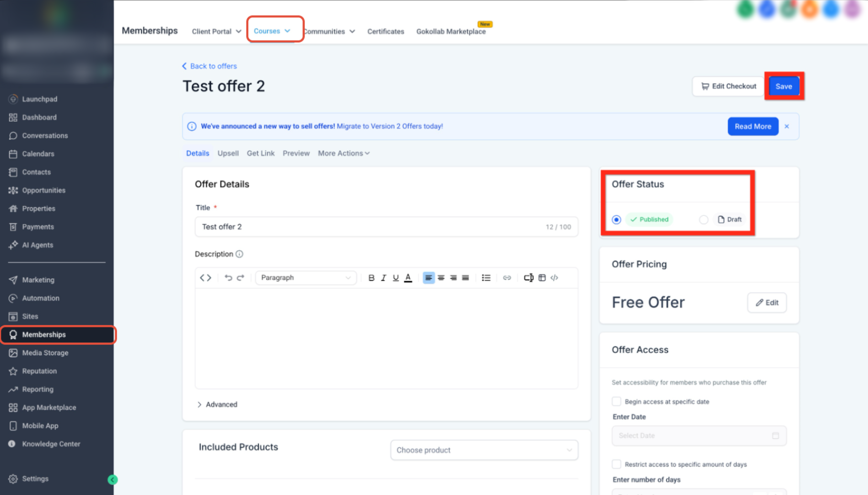Viewport: 868px width, 495px height.
Task: Open the text color picker
Action: pos(408,278)
